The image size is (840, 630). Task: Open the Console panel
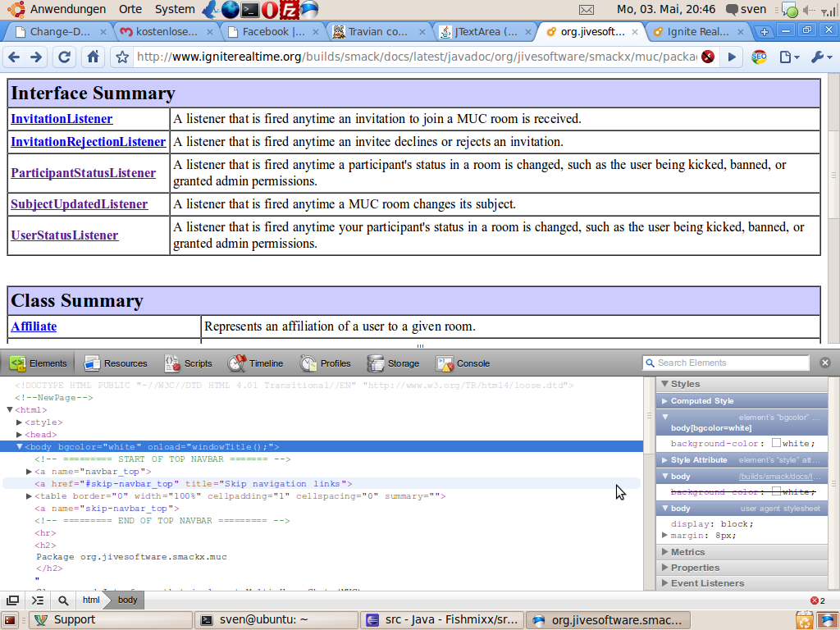(x=463, y=363)
